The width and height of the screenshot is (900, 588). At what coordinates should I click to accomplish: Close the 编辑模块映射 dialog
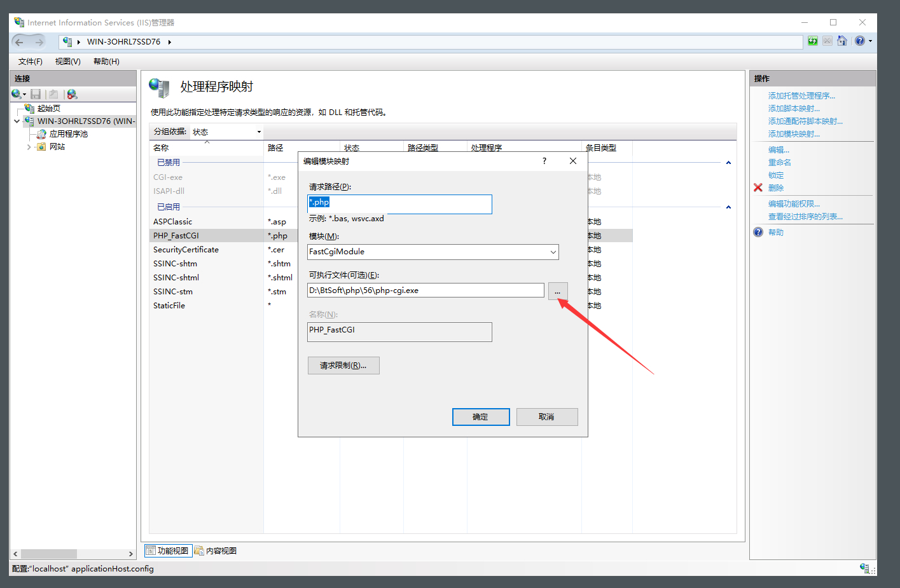573,161
